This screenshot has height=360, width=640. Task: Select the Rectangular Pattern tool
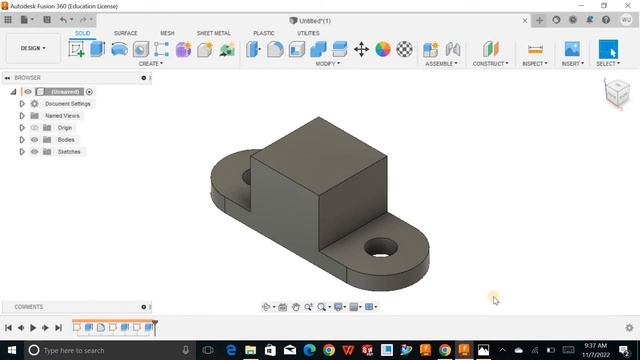pos(162,49)
